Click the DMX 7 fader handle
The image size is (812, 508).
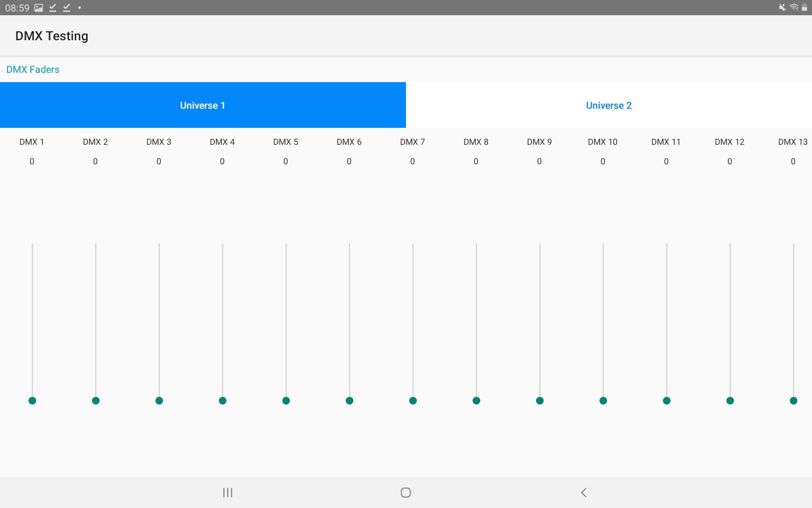click(x=413, y=400)
